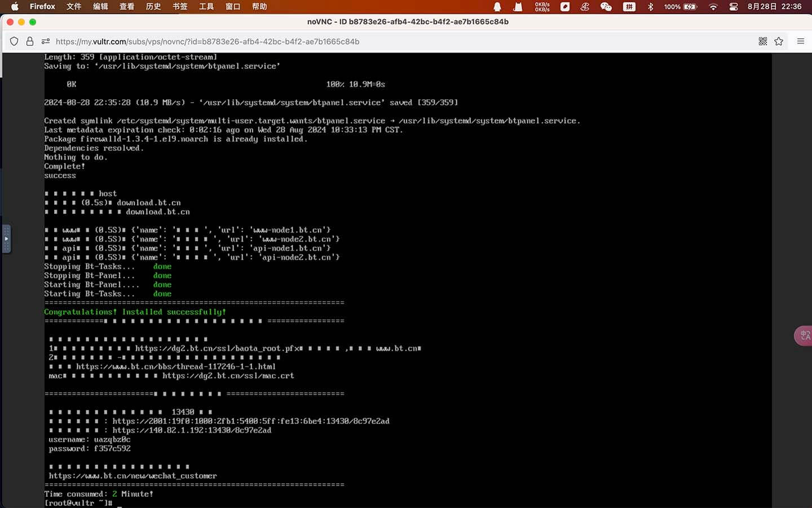Click the root@vultr shell prompt
The height and width of the screenshot is (508, 812).
click(x=78, y=503)
